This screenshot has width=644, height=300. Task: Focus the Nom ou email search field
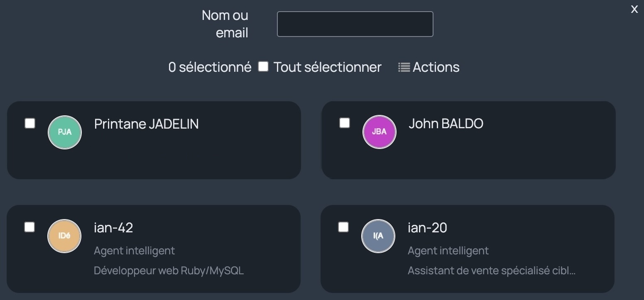(355, 24)
